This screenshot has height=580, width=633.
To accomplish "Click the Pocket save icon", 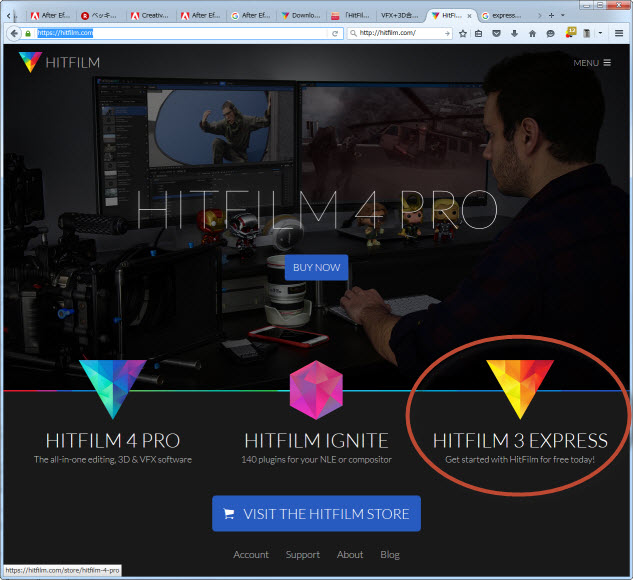I will tap(497, 34).
